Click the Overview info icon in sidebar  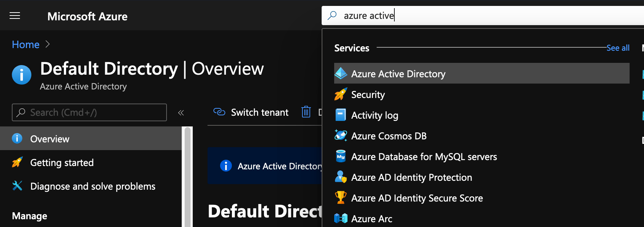(17, 138)
